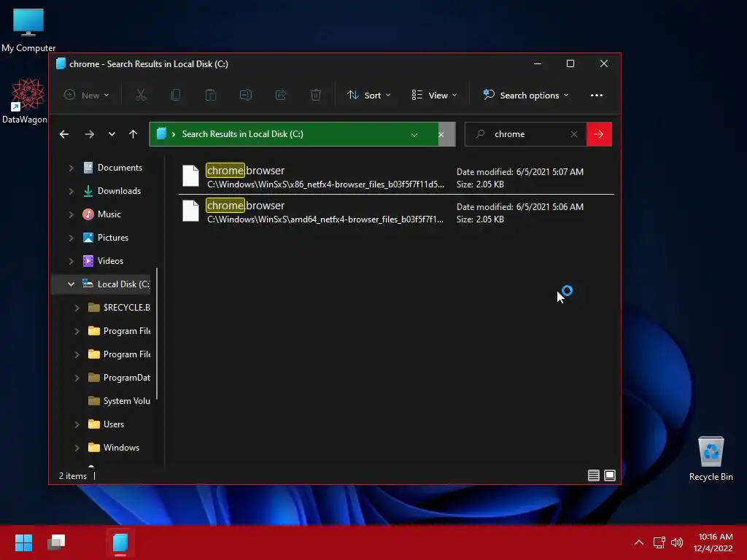
Task: Select Pictures folder in sidebar
Action: 105,238
